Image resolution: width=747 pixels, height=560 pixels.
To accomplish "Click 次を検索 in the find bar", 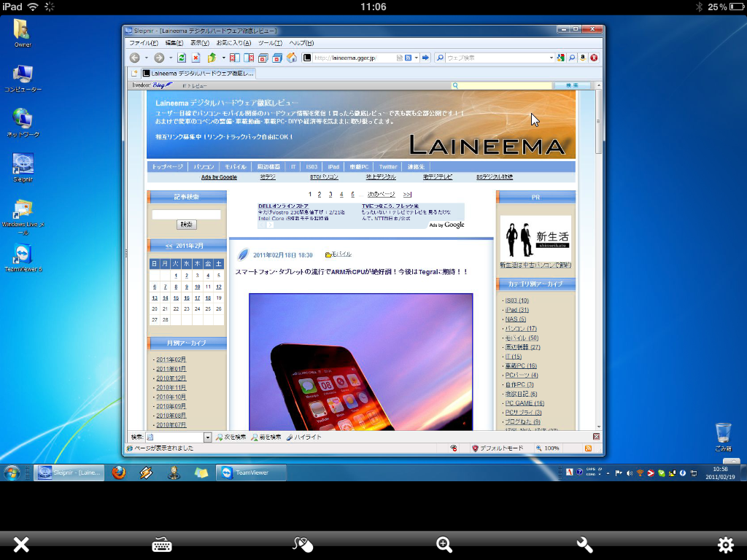I will pos(231,437).
